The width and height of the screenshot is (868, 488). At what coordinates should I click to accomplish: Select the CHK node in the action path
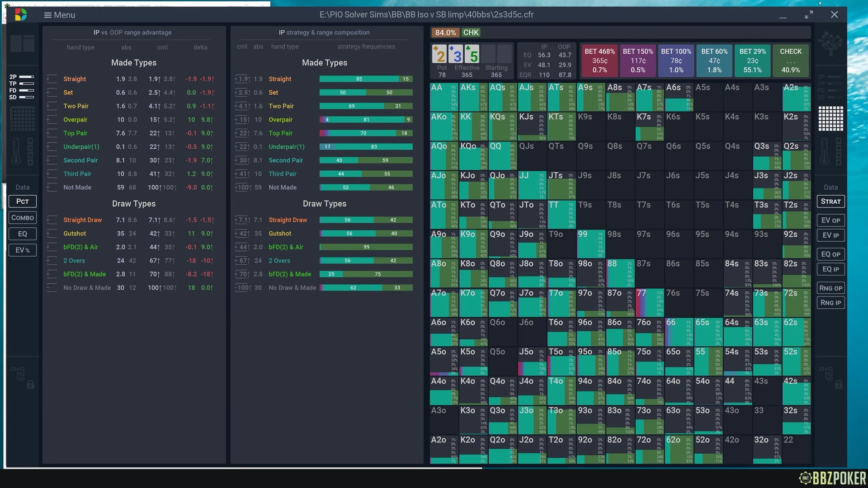pos(471,33)
